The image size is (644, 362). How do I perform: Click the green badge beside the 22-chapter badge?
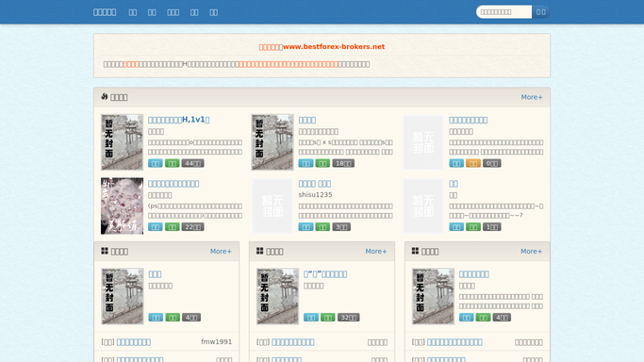tap(173, 227)
